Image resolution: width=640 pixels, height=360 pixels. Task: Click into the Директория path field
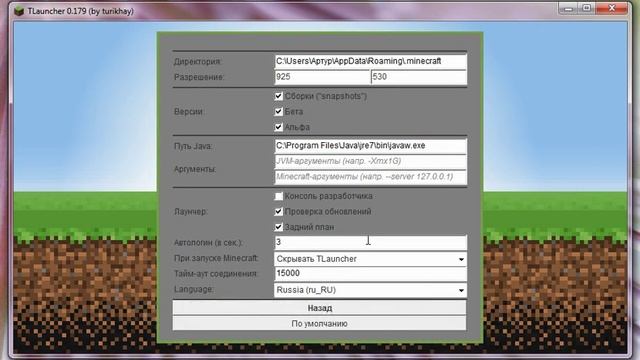(370, 61)
